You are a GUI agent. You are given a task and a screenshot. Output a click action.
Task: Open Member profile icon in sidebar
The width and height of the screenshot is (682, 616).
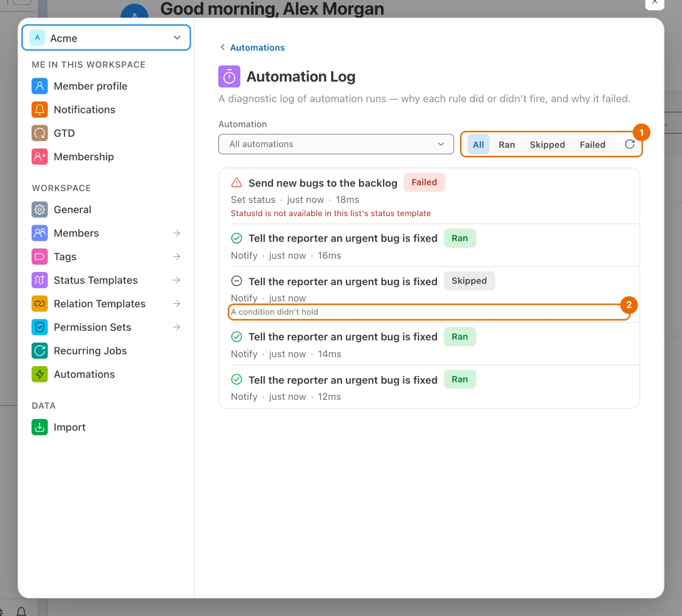point(40,86)
